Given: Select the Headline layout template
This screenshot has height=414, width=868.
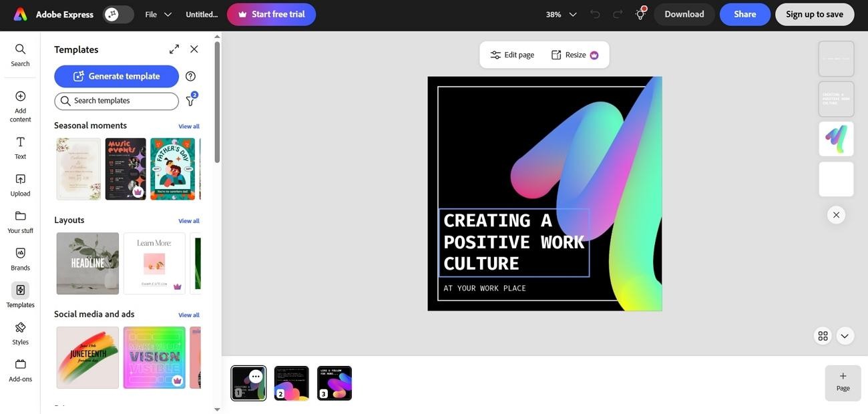Looking at the screenshot, I should [x=87, y=264].
